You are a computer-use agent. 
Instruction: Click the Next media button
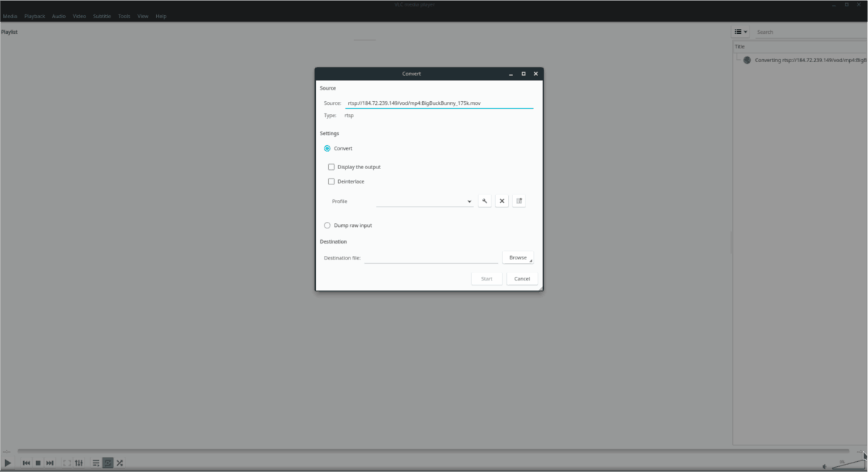click(50, 463)
